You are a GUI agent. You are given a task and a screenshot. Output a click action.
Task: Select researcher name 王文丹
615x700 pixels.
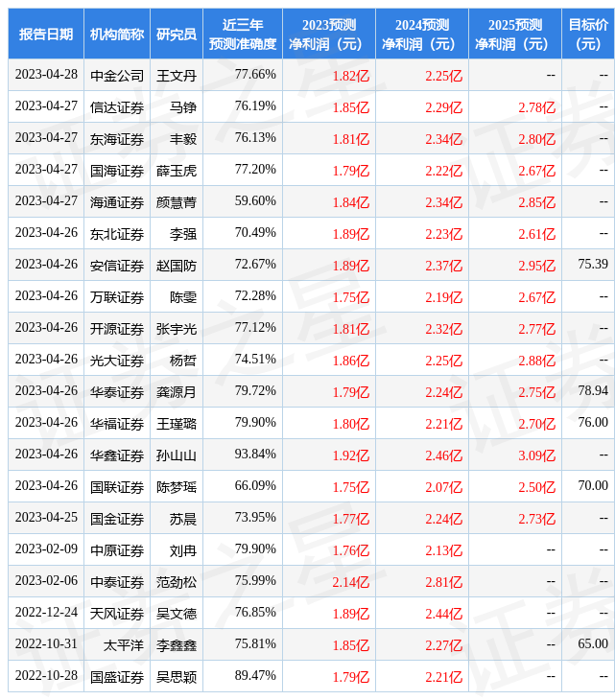pos(177,76)
